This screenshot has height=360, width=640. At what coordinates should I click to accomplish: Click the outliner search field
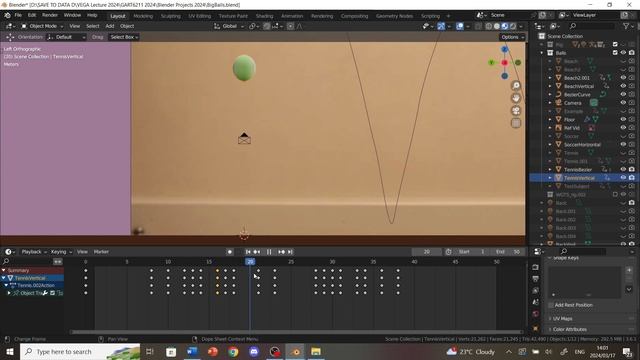coord(592,26)
